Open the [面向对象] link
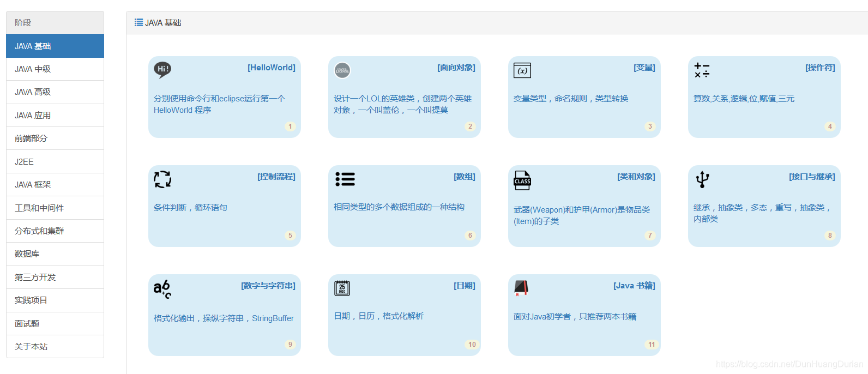The width and height of the screenshot is (868, 374). (x=456, y=68)
